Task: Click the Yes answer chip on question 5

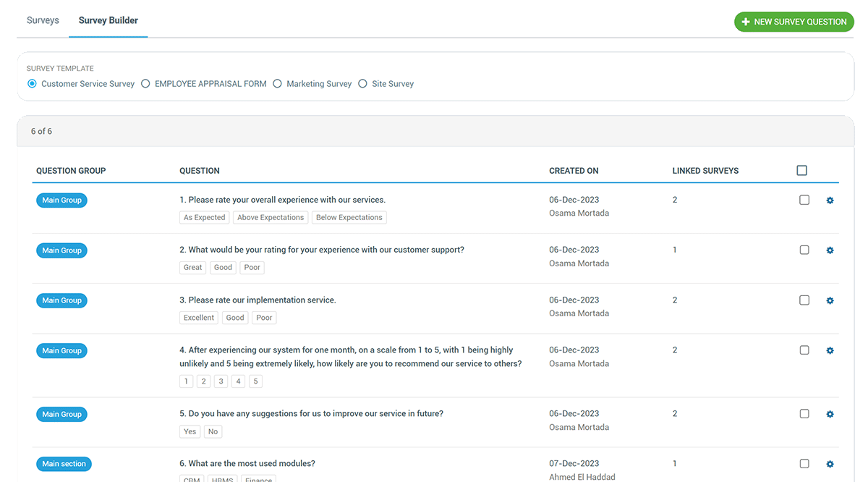Action: tap(190, 431)
